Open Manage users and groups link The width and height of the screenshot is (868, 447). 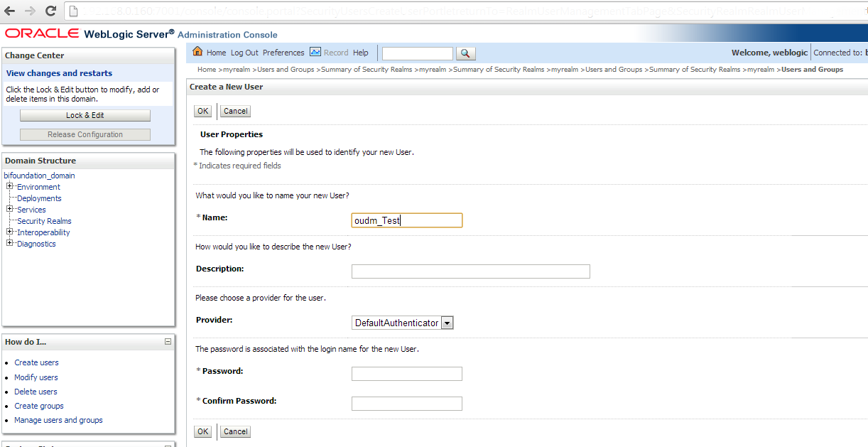tap(58, 420)
